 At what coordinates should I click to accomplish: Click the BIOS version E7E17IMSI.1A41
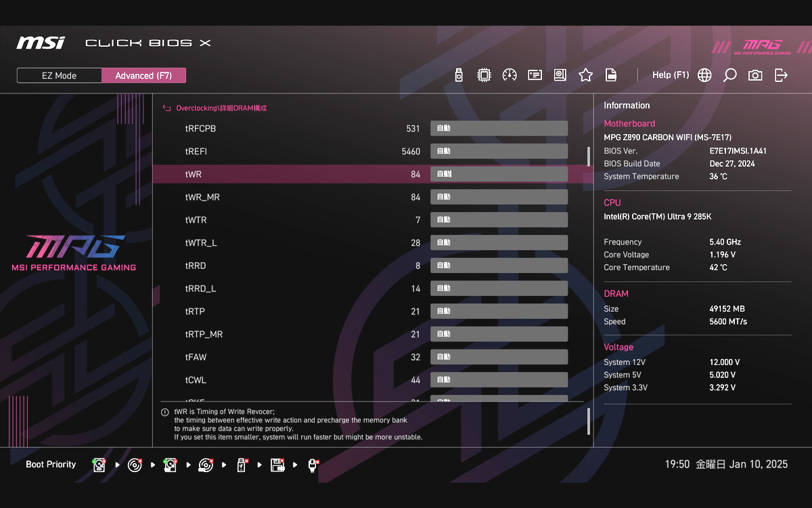738,151
